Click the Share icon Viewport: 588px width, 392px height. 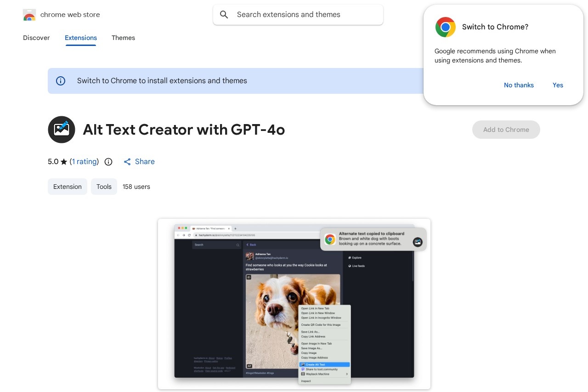click(127, 162)
